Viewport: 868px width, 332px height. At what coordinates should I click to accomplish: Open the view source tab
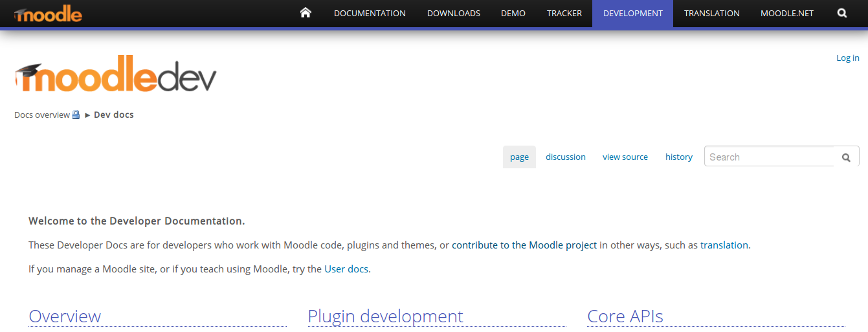point(625,157)
